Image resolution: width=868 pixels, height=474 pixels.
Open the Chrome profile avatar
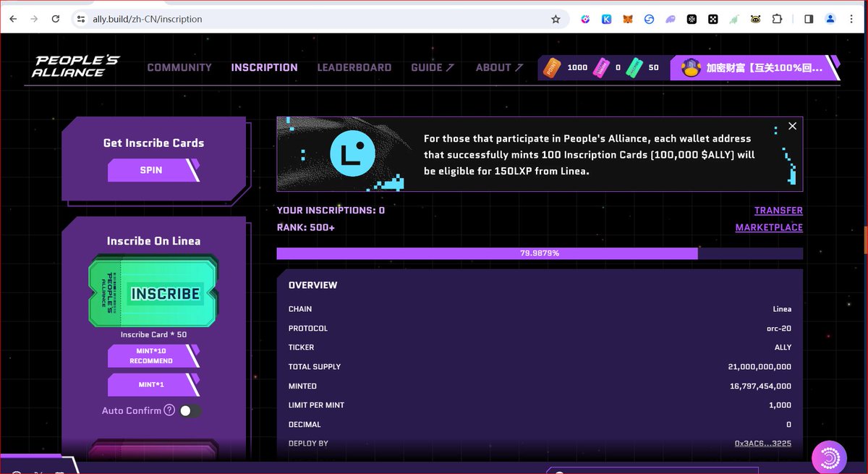830,20
